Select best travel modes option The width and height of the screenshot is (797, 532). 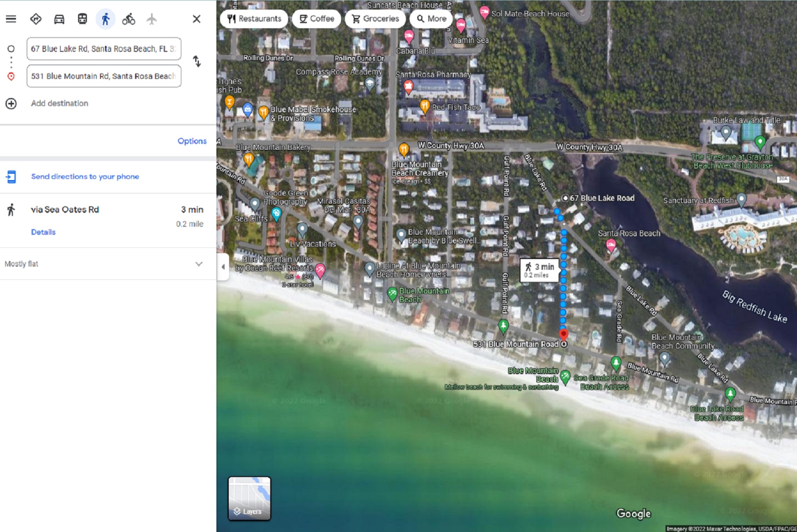[x=35, y=18]
